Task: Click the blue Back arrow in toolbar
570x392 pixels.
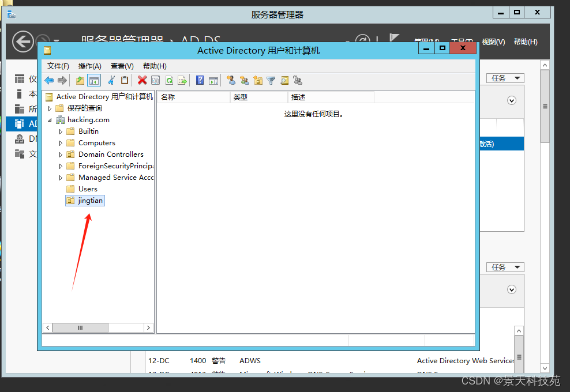Action: [x=50, y=80]
